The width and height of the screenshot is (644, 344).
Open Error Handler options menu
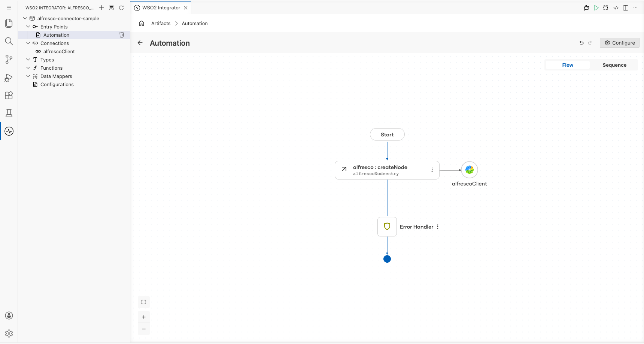point(438,227)
